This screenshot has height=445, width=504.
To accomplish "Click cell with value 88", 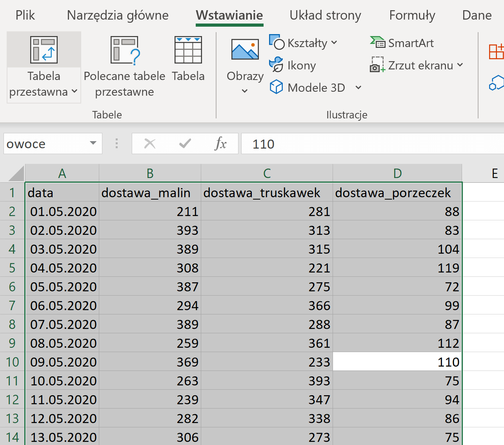I will click(397, 211).
